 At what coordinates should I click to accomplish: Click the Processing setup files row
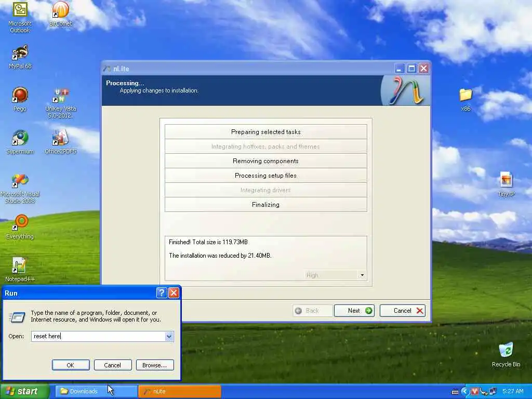point(265,176)
